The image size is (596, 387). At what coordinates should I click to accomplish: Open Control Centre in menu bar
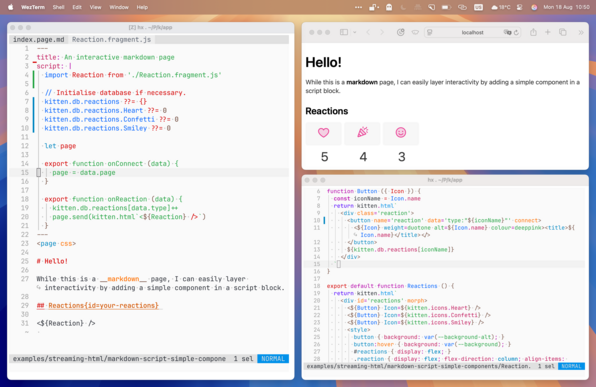pyautogui.click(x=520, y=7)
